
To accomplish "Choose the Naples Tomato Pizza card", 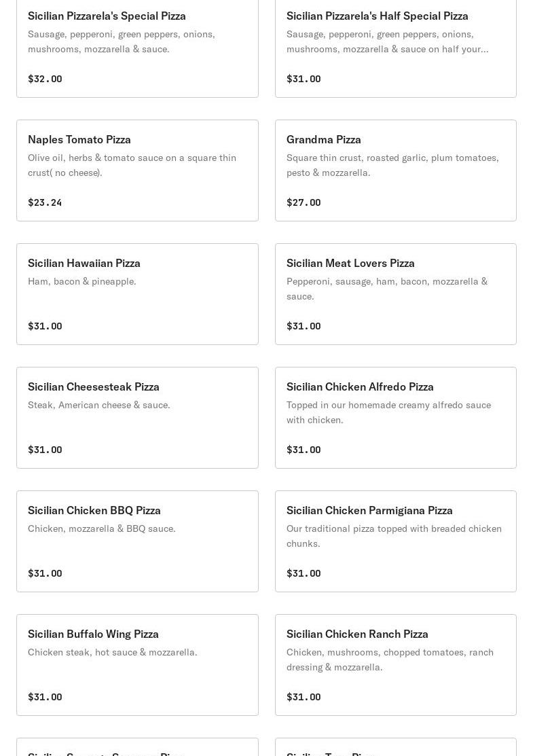I will (137, 170).
